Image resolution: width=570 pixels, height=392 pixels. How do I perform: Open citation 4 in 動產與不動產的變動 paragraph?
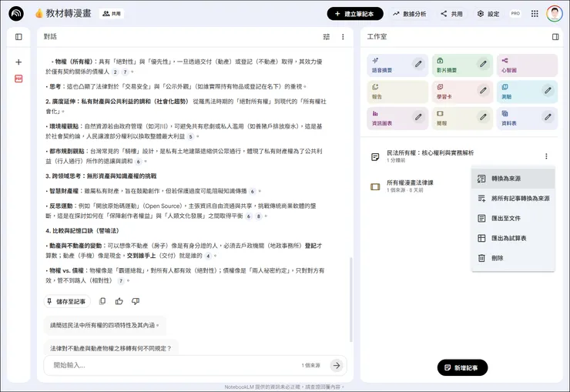click(208, 256)
